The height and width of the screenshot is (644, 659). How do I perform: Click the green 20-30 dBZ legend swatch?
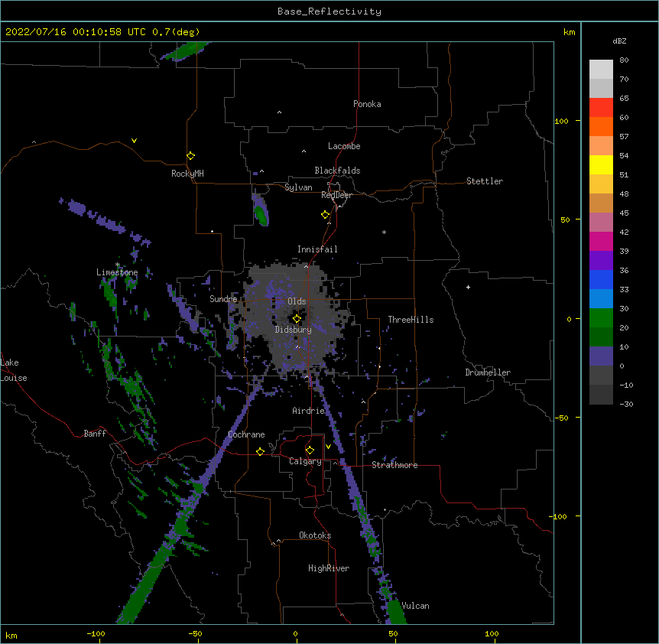point(601,318)
